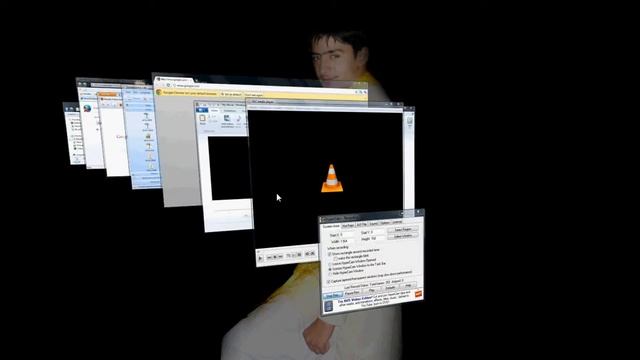Click the Height field in HyperCam

[x=378, y=238]
